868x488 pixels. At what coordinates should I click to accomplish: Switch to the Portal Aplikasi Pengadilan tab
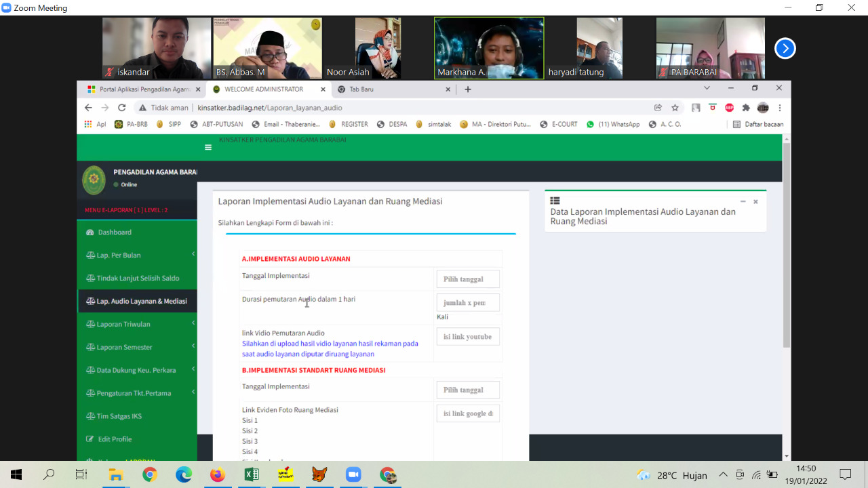[139, 89]
